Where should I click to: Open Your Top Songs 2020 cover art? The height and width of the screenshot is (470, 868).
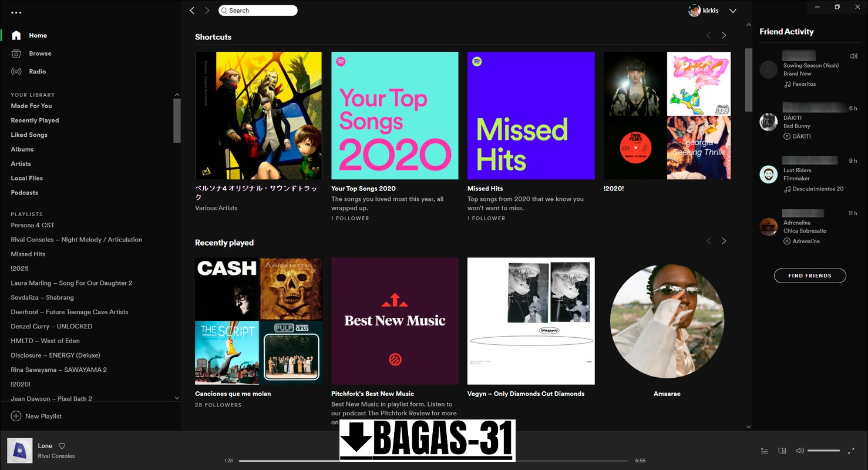pos(395,116)
